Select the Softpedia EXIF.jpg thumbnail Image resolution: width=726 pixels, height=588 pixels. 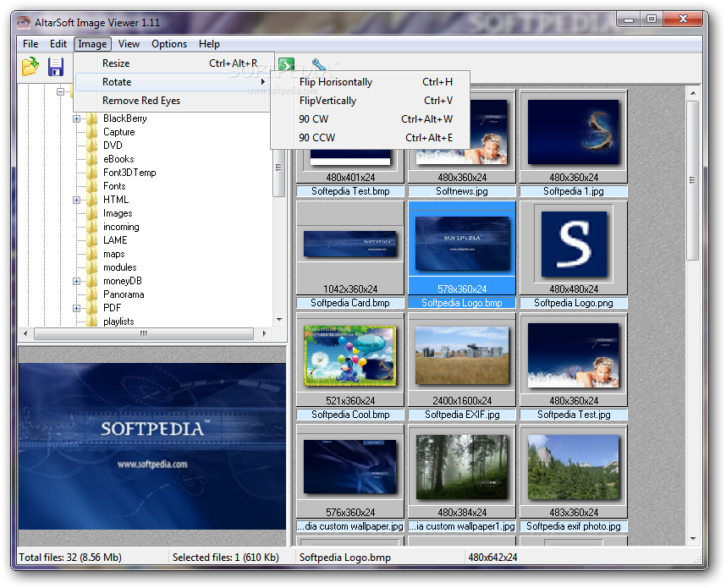[462, 355]
